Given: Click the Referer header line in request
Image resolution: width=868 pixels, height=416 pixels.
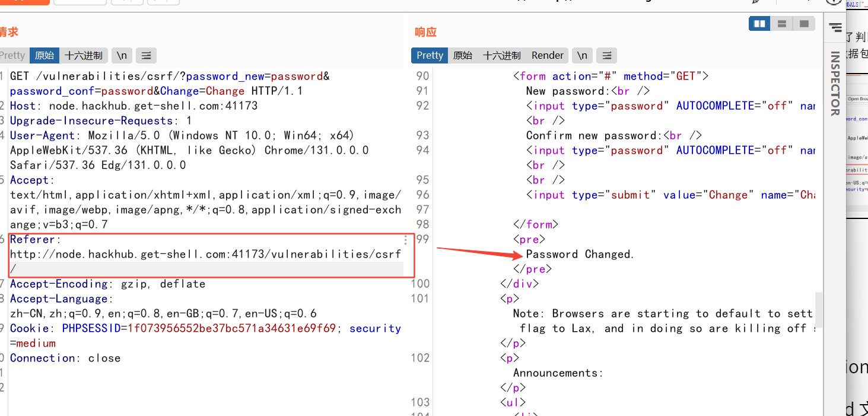Looking at the screenshot, I should point(206,255).
